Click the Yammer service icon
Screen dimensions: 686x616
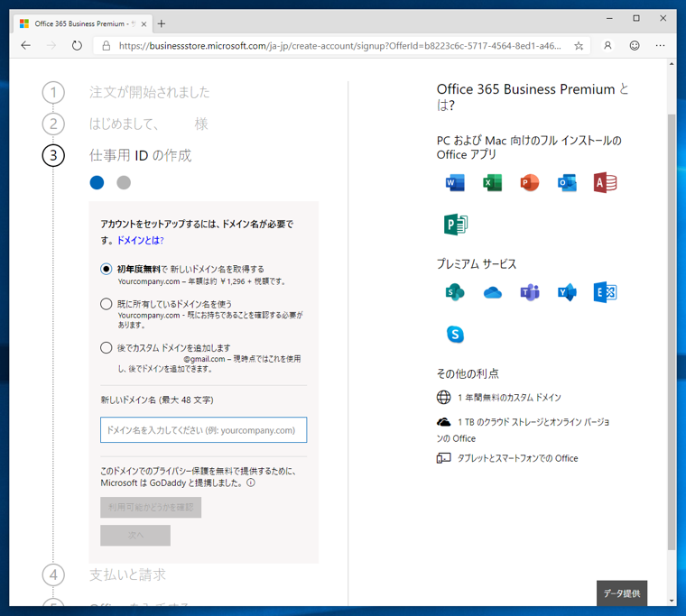(567, 292)
